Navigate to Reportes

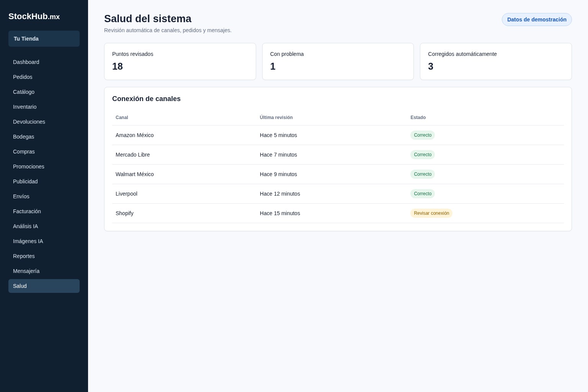(44, 256)
